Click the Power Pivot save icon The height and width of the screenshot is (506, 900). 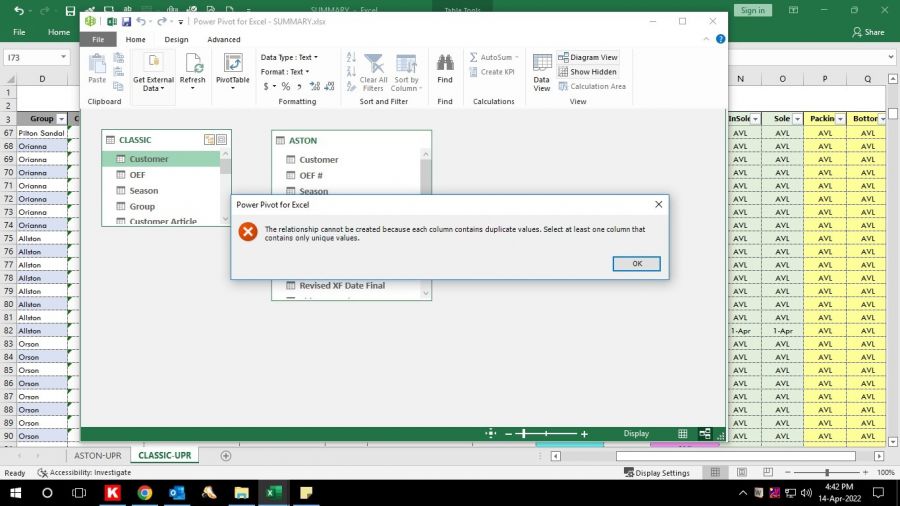[126, 21]
